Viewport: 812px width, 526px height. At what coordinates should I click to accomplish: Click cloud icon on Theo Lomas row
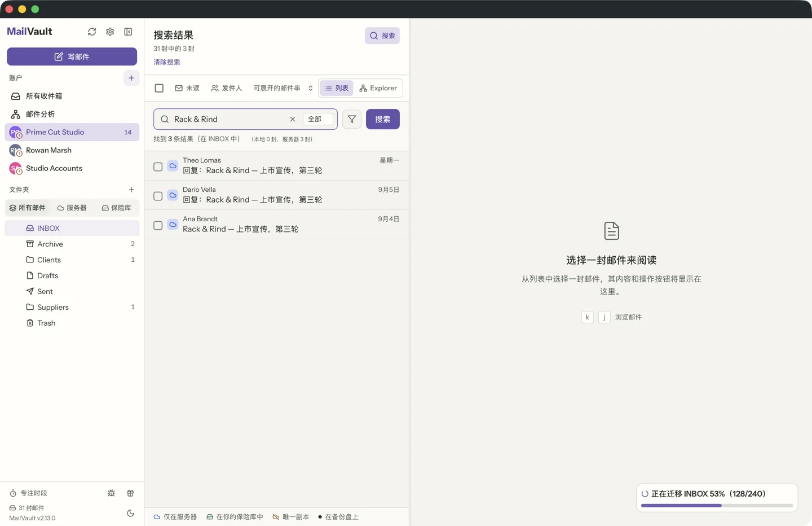click(x=173, y=166)
